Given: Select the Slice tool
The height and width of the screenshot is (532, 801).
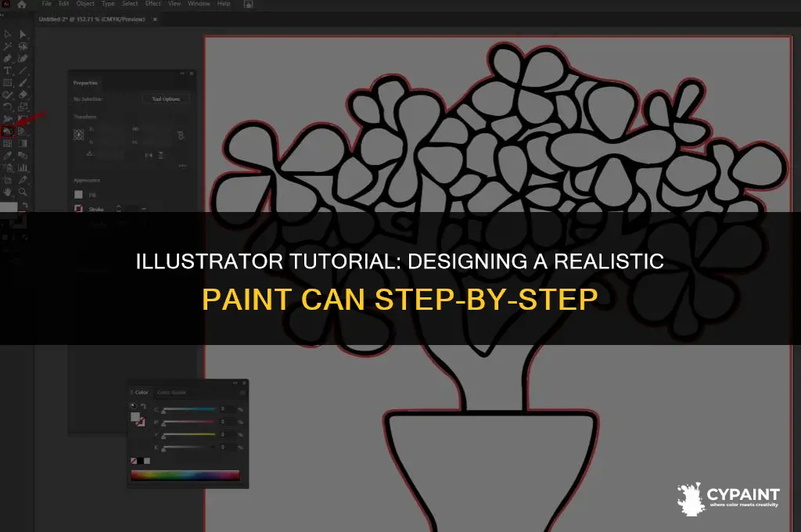Looking at the screenshot, I should point(23,180).
